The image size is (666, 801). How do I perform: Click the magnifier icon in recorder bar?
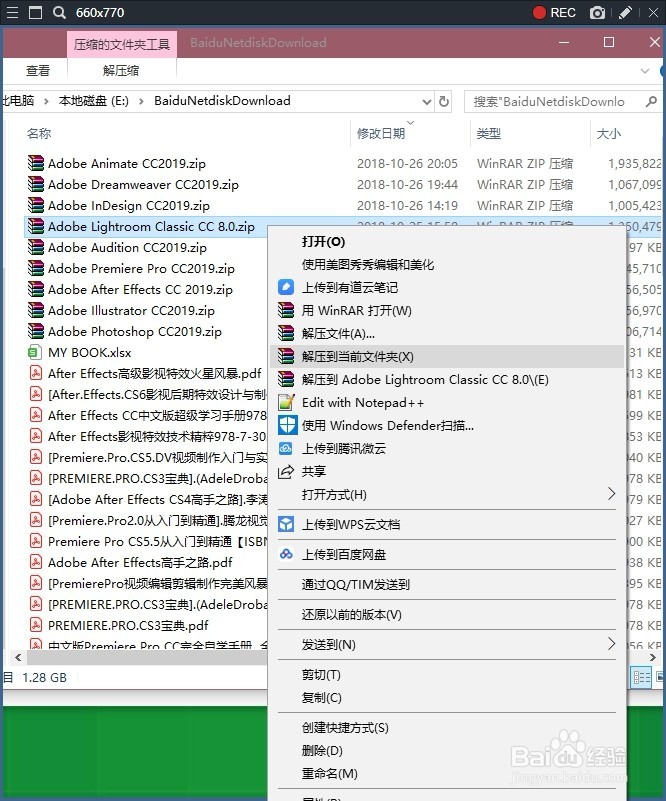(59, 12)
